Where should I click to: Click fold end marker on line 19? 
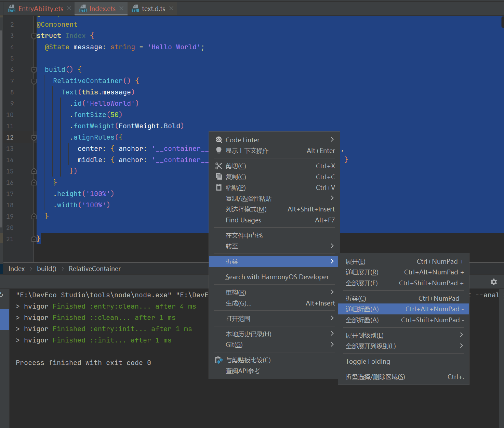click(x=34, y=216)
